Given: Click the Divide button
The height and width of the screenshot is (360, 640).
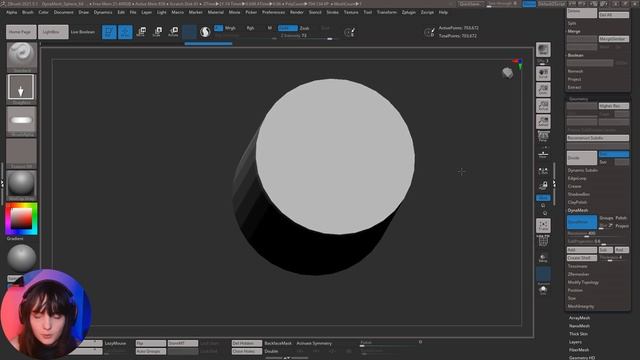Looking at the screenshot, I should click(582, 158).
